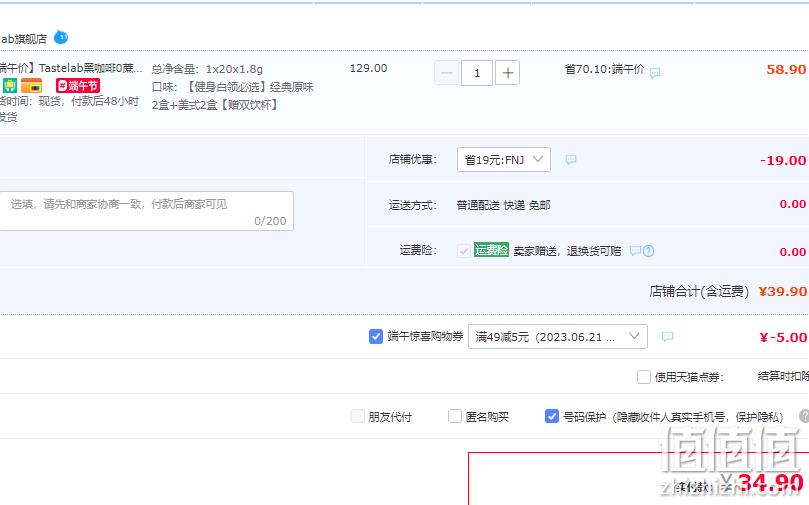Click the orange card icon under product title
This screenshot has width=809, height=505.
[31, 86]
